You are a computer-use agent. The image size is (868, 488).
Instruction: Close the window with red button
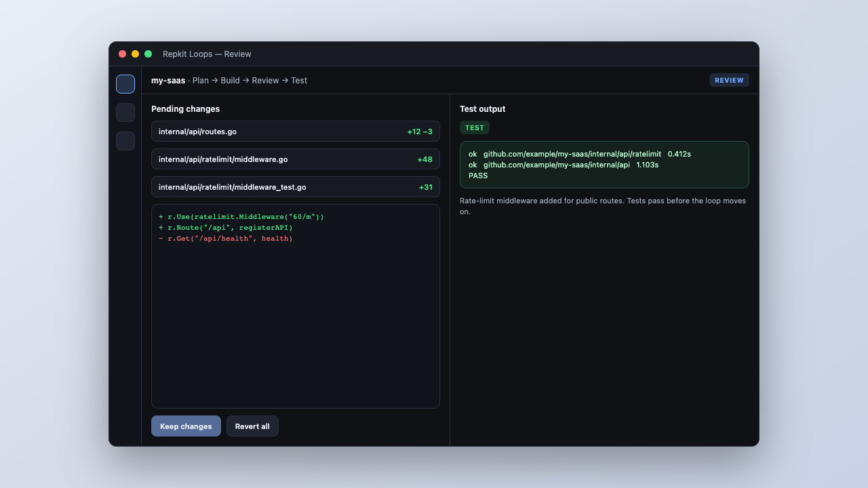tap(123, 54)
